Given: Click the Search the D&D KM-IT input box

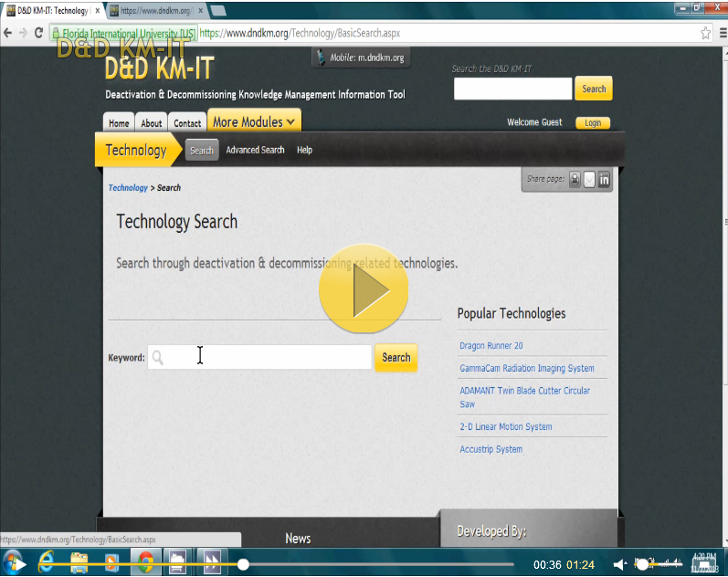Looking at the screenshot, I should [x=513, y=89].
